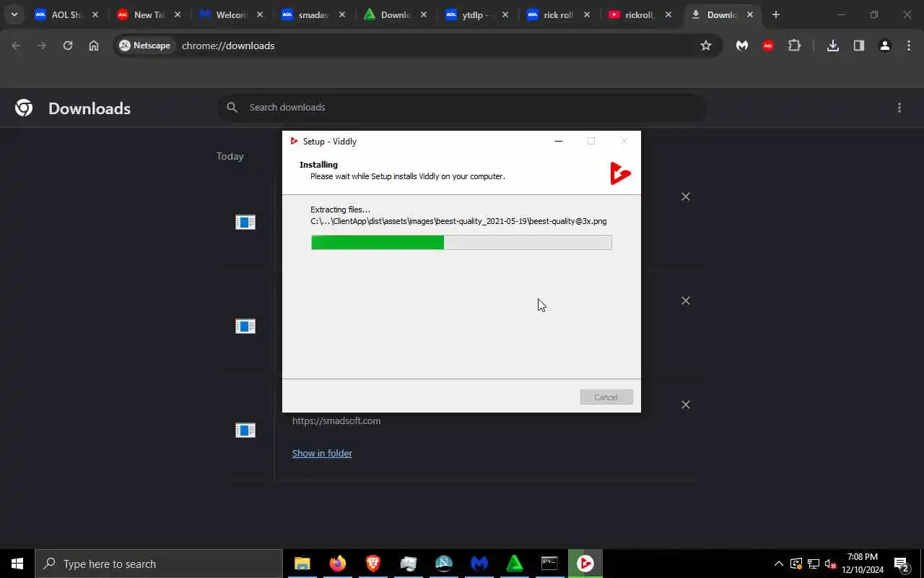924x578 pixels.
Task: Switch to the YouTube rickroll tab
Action: point(642,14)
